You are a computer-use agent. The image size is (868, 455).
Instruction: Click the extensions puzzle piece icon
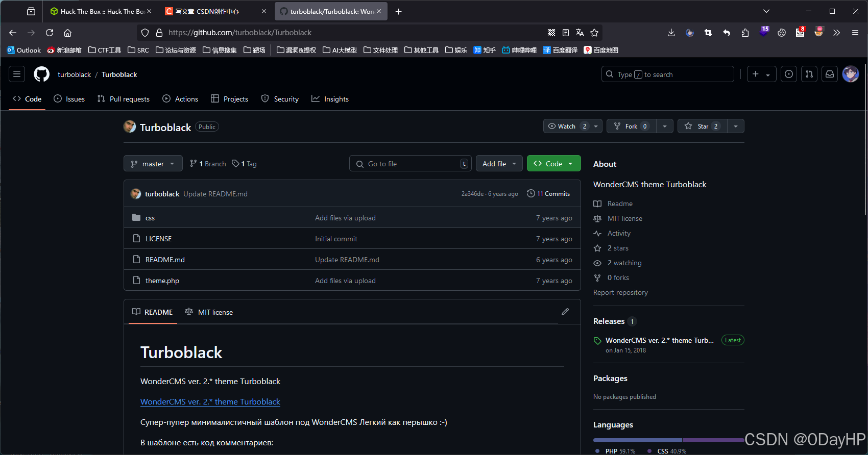(x=745, y=33)
